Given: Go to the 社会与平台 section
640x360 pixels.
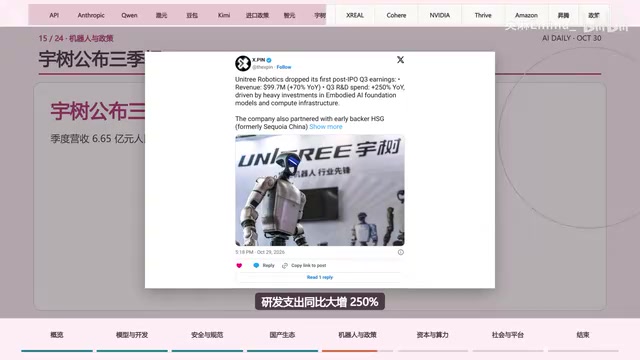Looking at the screenshot, I should coord(508,335).
